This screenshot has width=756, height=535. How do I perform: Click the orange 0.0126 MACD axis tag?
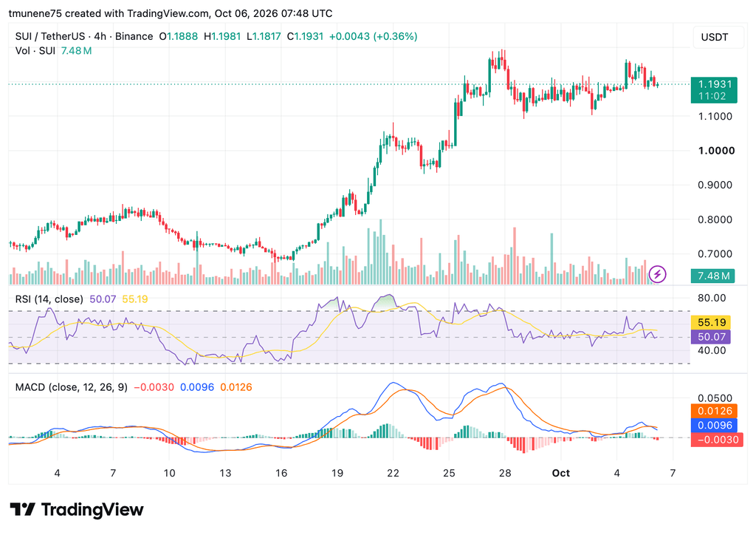click(715, 411)
